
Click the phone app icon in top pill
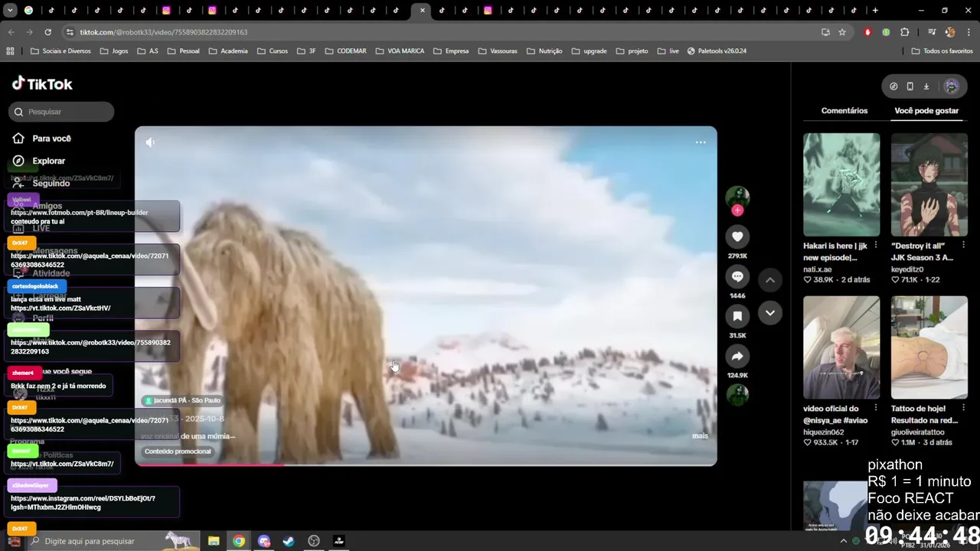910,86
